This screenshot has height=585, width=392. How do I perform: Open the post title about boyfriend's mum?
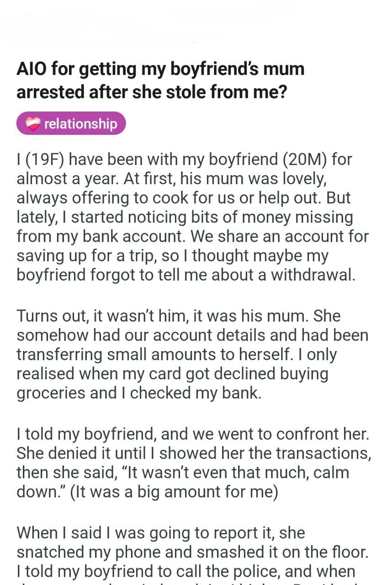point(160,80)
